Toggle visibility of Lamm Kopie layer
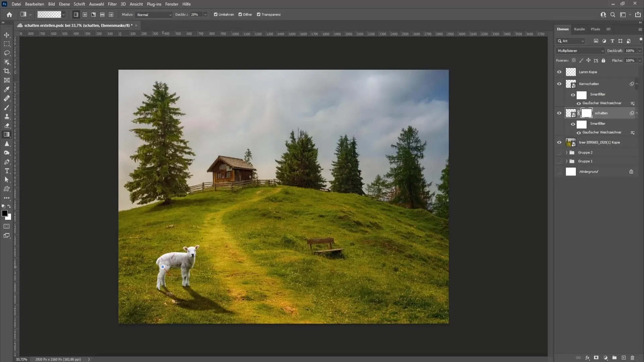 point(559,72)
